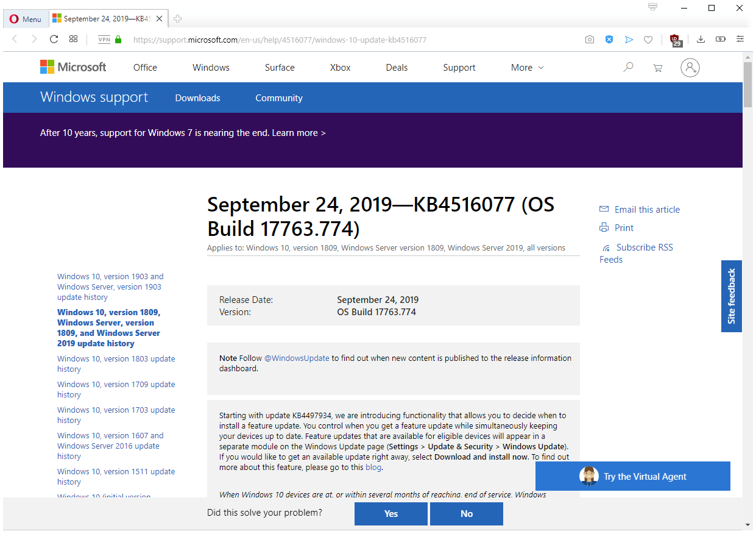Click Email this article link
The image size is (756, 534).
647,210
